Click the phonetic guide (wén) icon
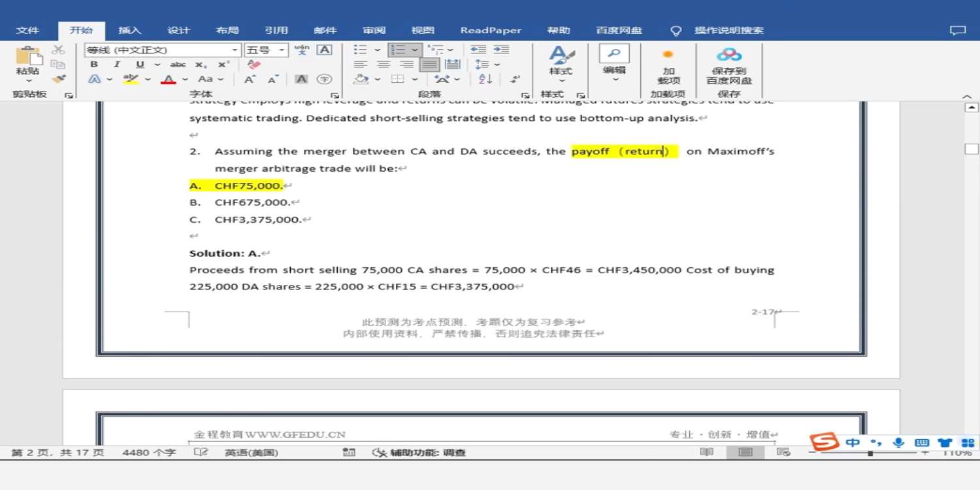The width and height of the screenshot is (980, 490). (x=302, y=50)
